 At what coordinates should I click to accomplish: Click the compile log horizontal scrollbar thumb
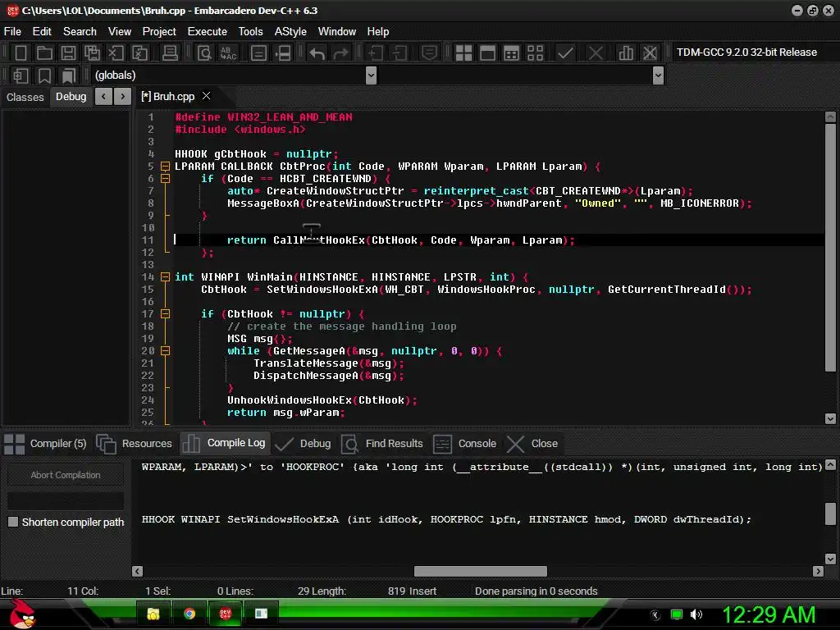point(481,571)
